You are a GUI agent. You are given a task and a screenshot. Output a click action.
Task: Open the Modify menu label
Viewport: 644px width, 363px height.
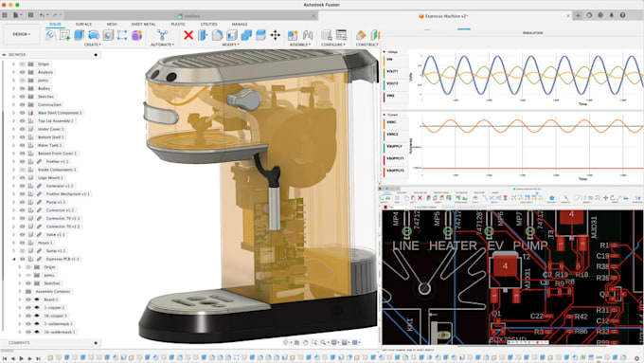230,45
